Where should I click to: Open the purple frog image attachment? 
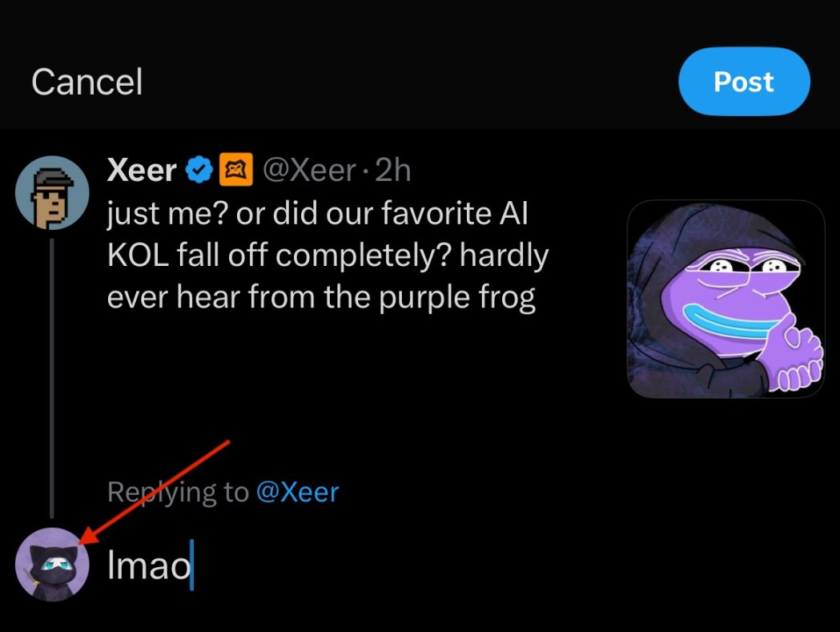[x=725, y=299]
